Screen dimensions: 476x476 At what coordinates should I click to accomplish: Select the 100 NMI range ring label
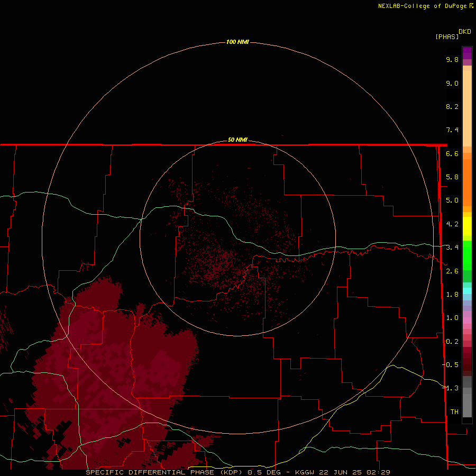tap(237, 42)
